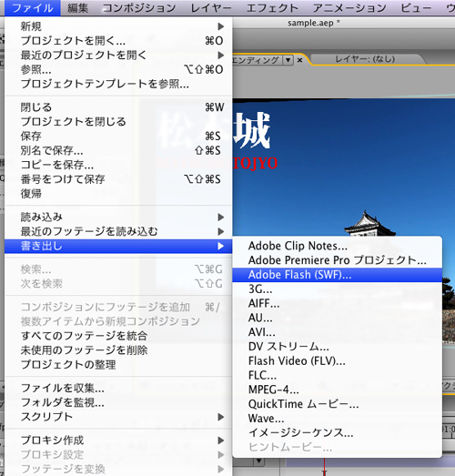Select highlighted 書き出し menu item
The width and height of the screenshot is (455, 476).
tap(118, 246)
